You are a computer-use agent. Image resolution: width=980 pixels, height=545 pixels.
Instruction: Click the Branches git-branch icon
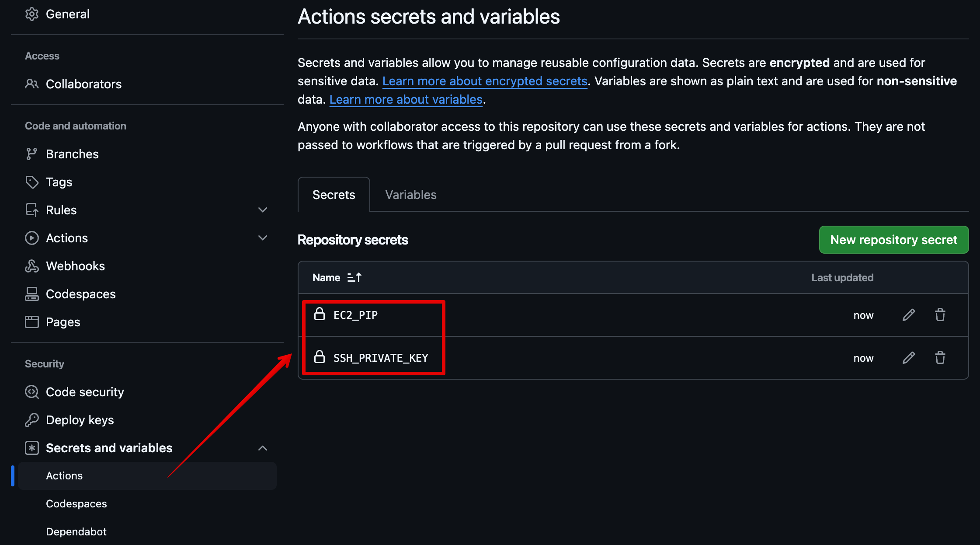point(32,154)
